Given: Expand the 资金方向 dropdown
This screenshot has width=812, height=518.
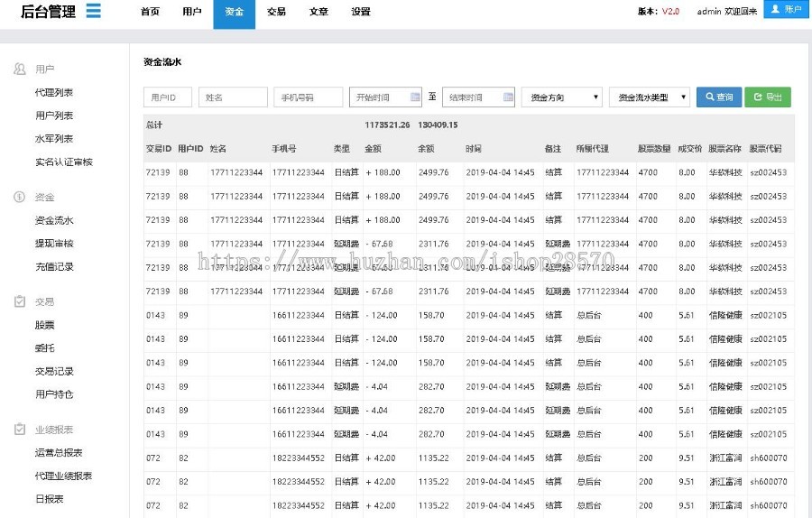Looking at the screenshot, I should click(x=562, y=97).
